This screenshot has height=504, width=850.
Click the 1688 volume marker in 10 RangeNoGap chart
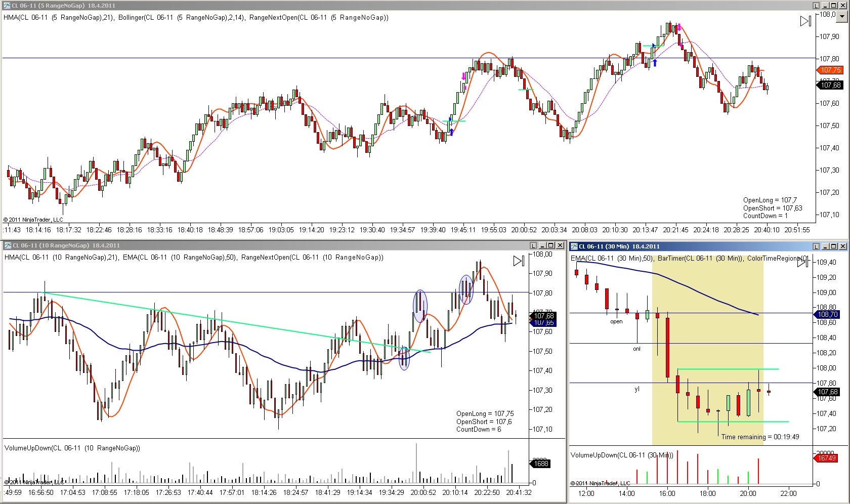tap(541, 464)
